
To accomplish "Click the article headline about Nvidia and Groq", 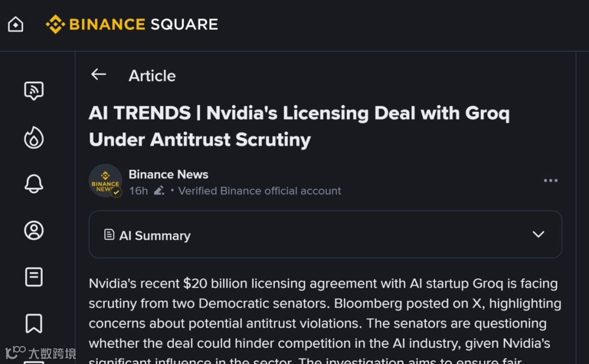I will point(299,126).
